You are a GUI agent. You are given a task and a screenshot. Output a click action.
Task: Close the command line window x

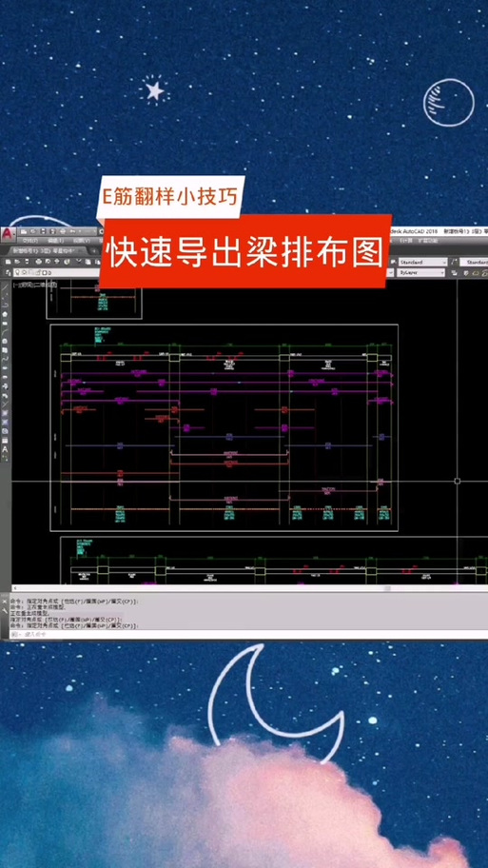[5, 602]
